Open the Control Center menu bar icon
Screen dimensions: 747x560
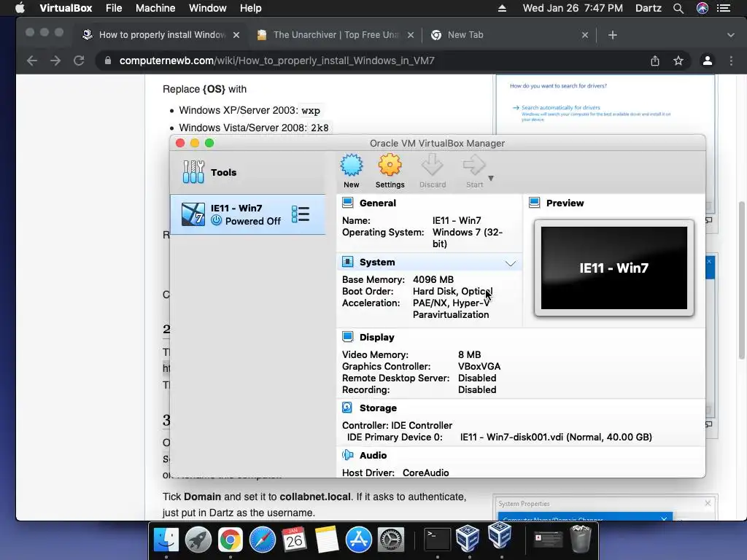pyautogui.click(x=724, y=8)
